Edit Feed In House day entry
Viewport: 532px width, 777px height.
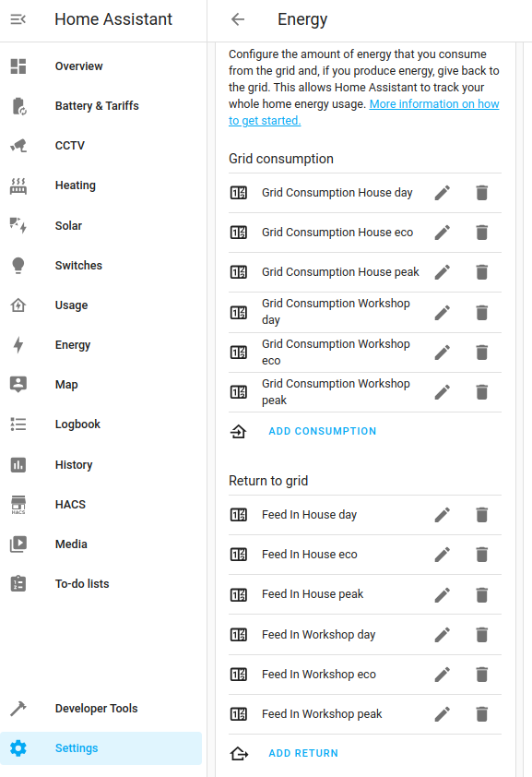[x=443, y=515]
